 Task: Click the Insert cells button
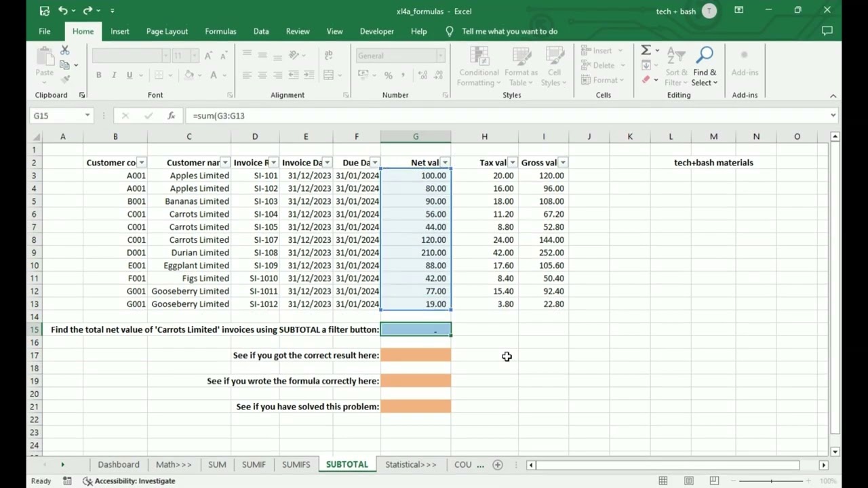tap(601, 51)
